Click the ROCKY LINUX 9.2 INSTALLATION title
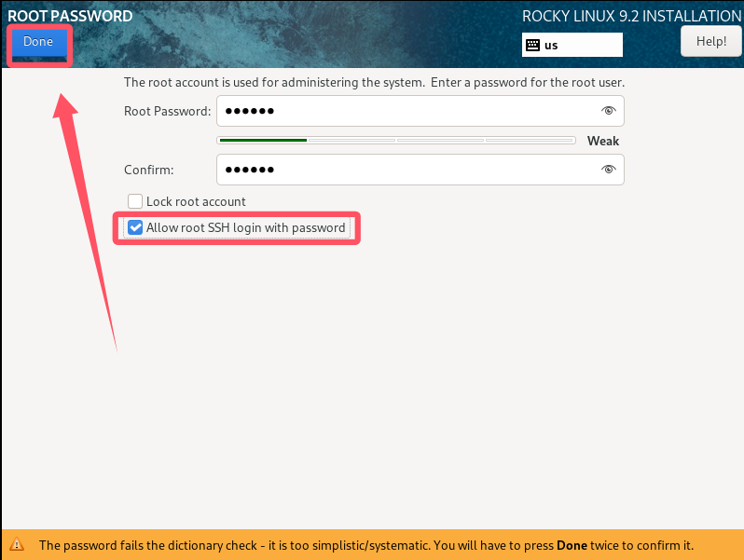This screenshot has height=560, width=744. pyautogui.click(x=631, y=16)
